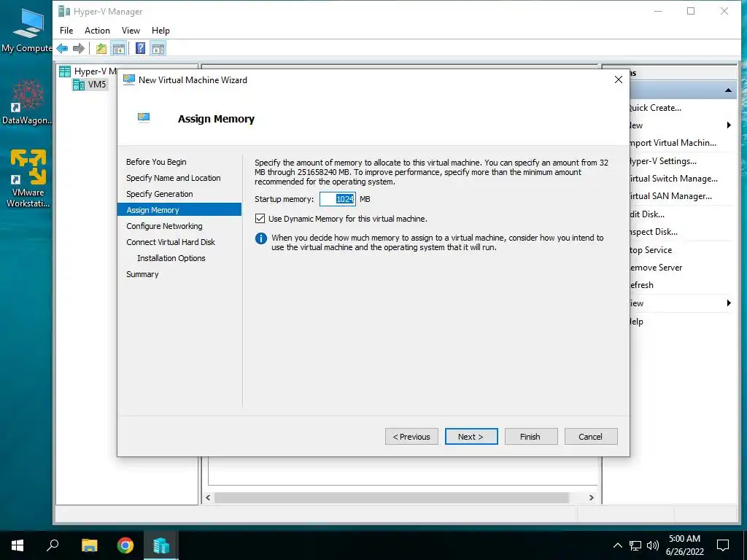Screen dimensions: 747x560
Task: Close the wizard with the X button
Action: coord(619,79)
